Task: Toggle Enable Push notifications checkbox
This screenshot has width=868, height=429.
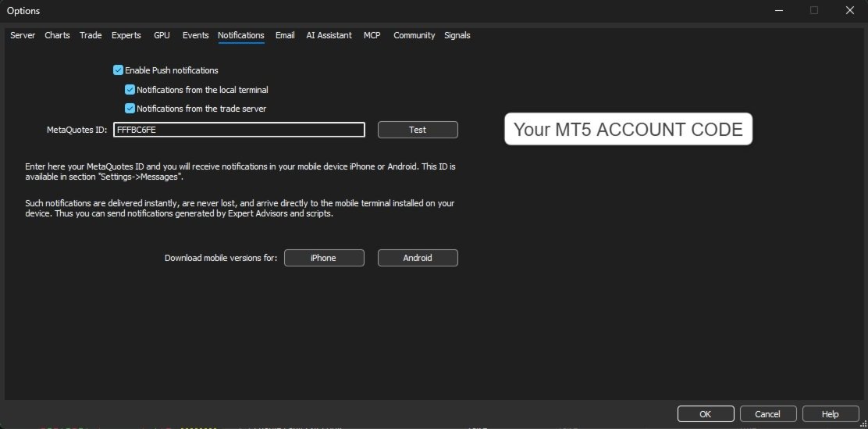Action: [x=118, y=70]
